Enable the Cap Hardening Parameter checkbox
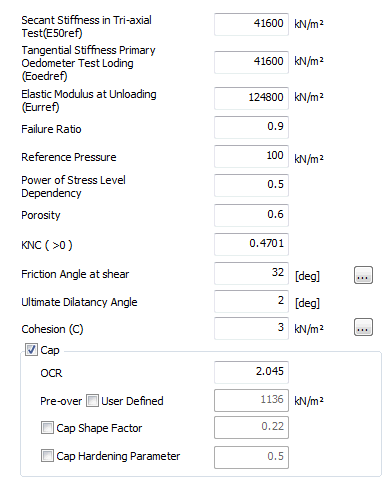Viewport: 385px width, 492px height. (47, 456)
